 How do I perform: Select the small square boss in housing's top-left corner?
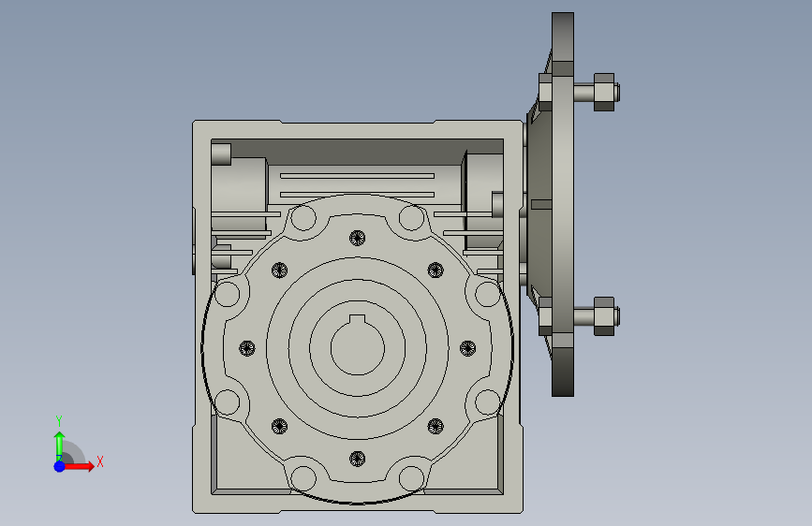click(x=221, y=154)
